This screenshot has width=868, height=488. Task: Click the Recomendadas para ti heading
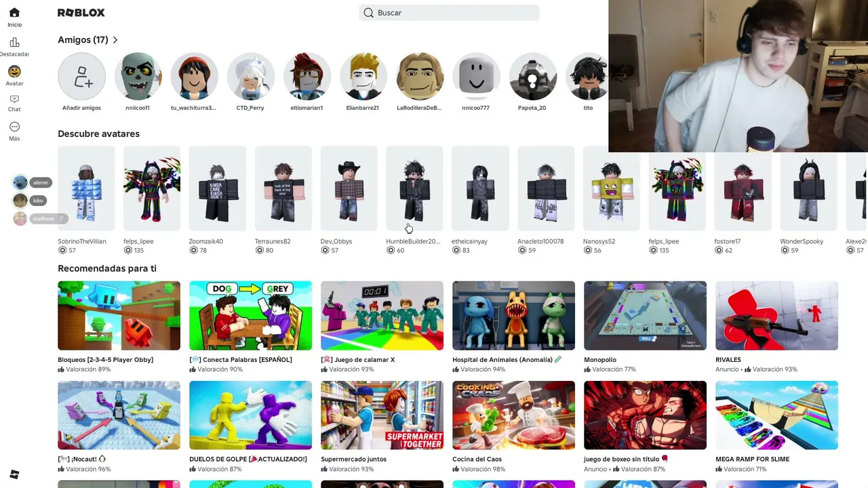[x=107, y=268]
